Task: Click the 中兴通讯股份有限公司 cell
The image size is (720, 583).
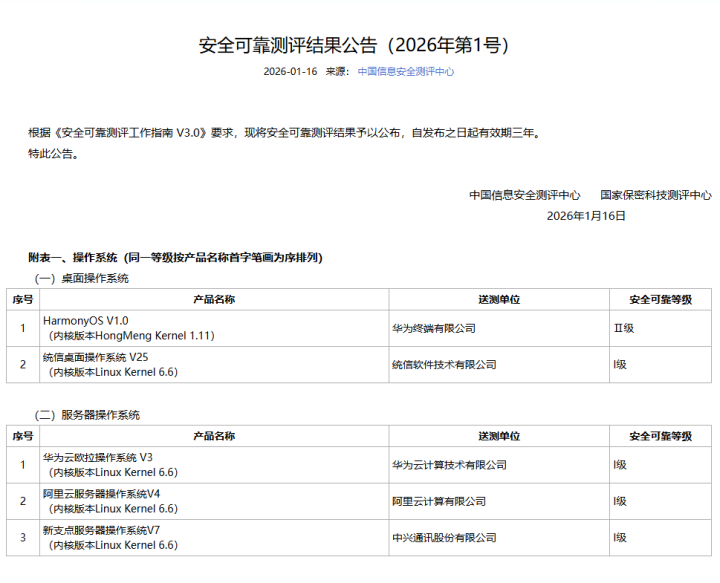Action: tap(499, 538)
